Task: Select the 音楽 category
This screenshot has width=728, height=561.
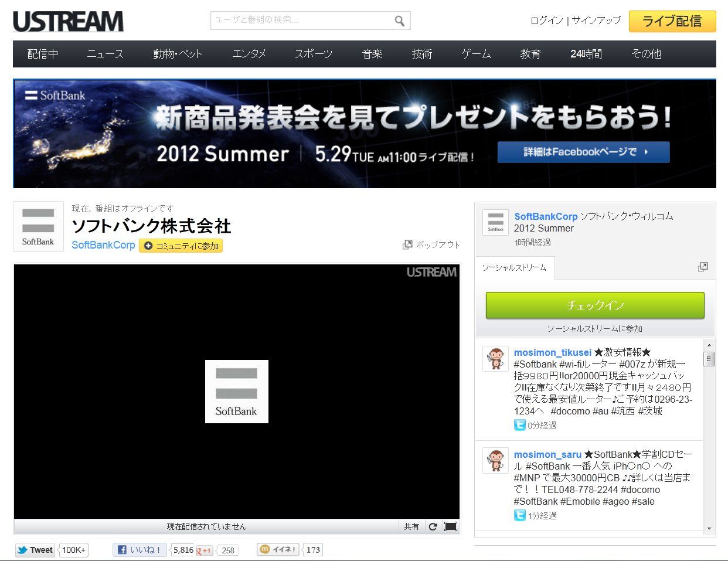Action: [372, 54]
